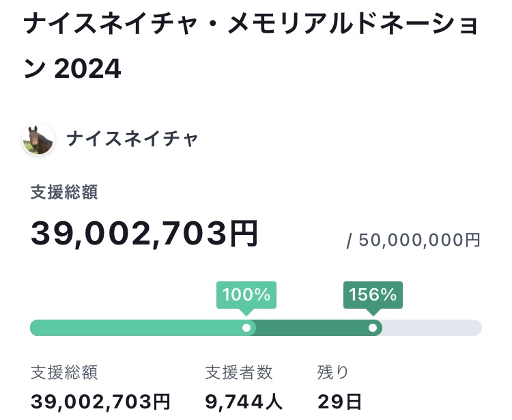
Task: Click the 2024 text in the title
Action: tap(87, 69)
